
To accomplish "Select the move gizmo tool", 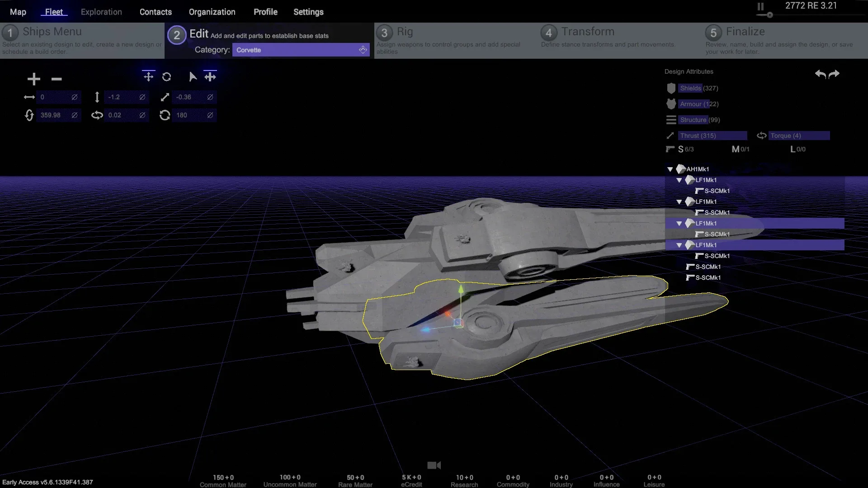I will pos(148,76).
